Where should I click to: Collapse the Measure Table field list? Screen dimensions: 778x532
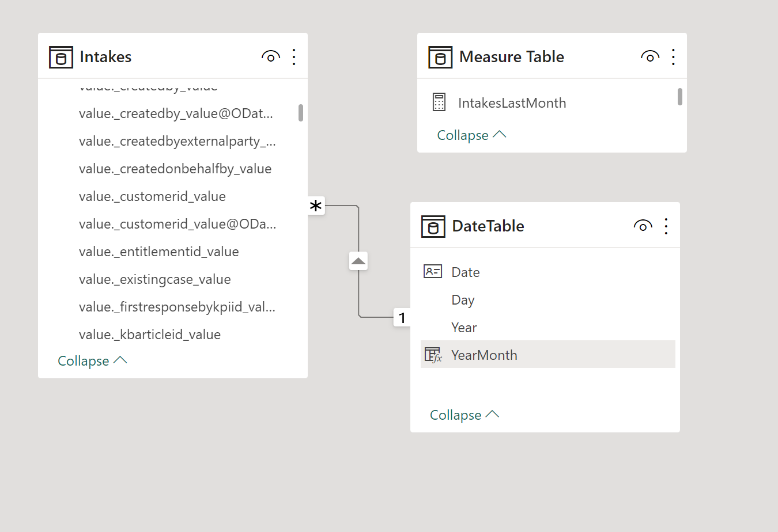[x=471, y=135]
